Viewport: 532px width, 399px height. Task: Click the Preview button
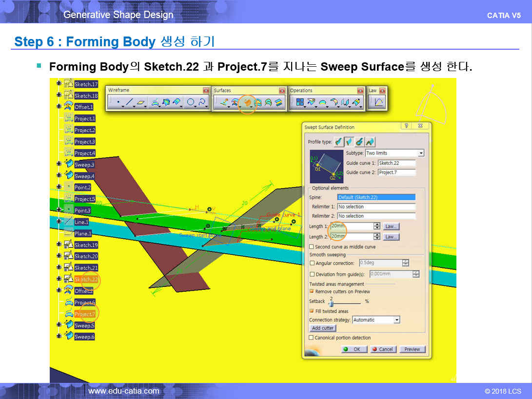point(412,349)
